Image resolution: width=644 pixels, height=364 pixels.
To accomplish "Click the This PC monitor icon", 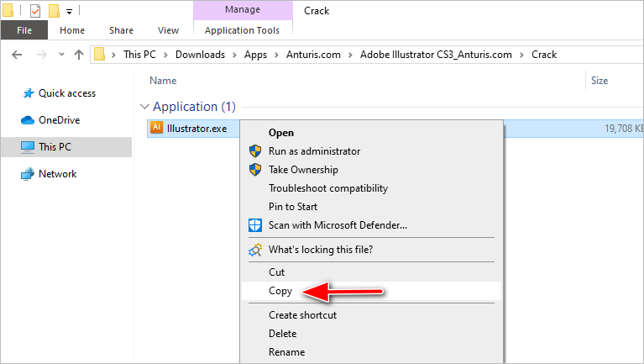I will pos(28,147).
